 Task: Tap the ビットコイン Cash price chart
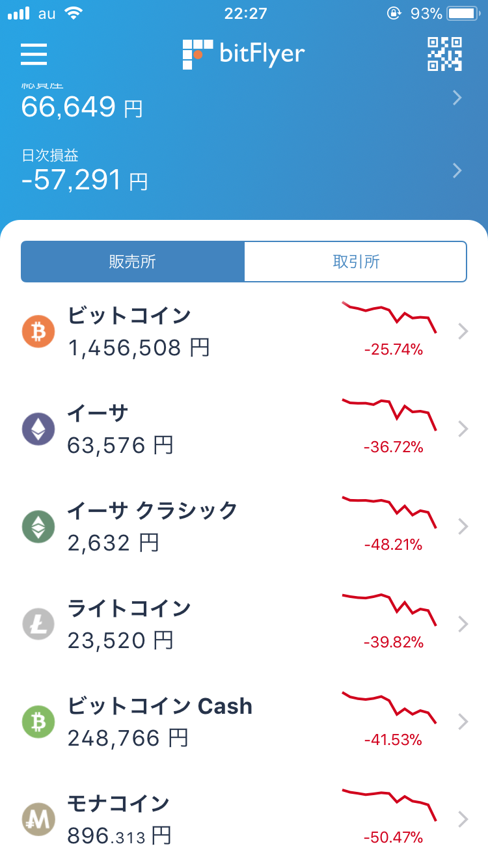tap(389, 709)
